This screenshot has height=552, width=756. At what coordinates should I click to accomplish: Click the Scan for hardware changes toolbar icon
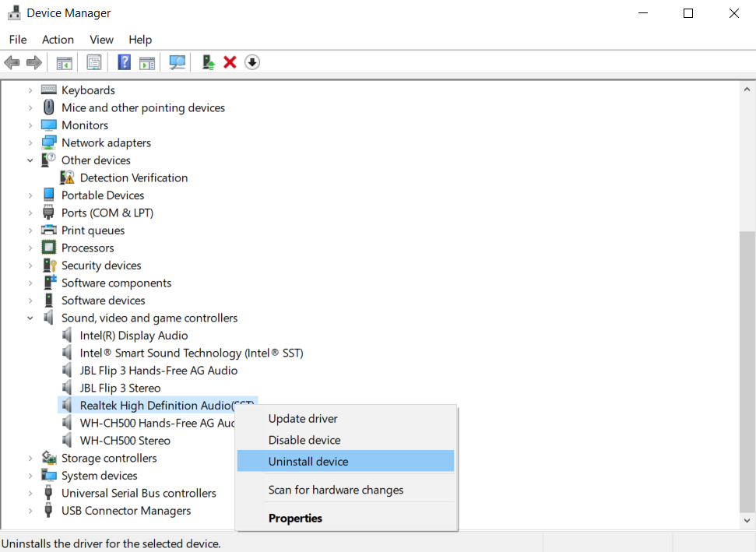click(x=177, y=62)
